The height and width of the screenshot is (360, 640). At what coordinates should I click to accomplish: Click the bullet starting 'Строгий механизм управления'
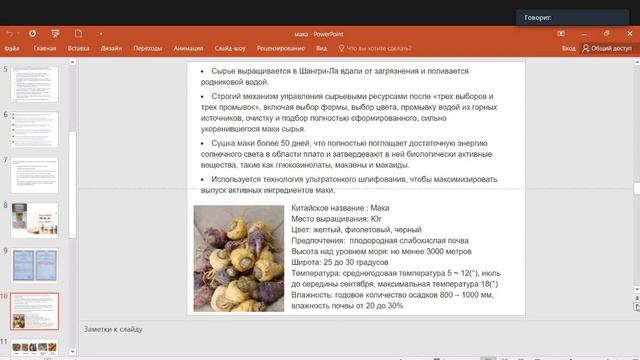tap(349, 112)
